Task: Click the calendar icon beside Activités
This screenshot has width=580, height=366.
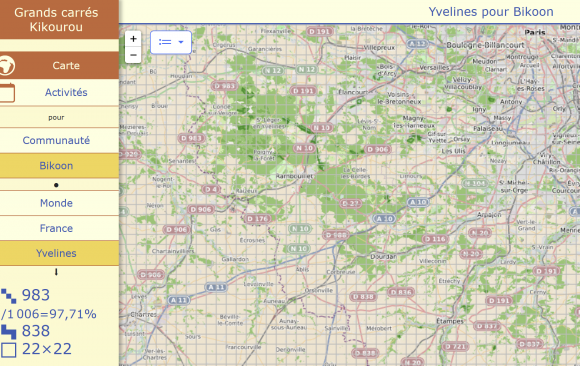Action: [x=7, y=93]
